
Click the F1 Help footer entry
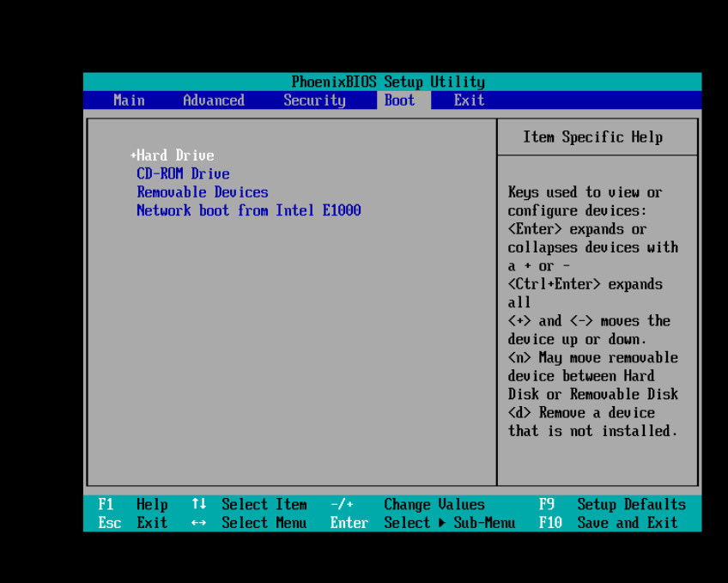[133, 505]
